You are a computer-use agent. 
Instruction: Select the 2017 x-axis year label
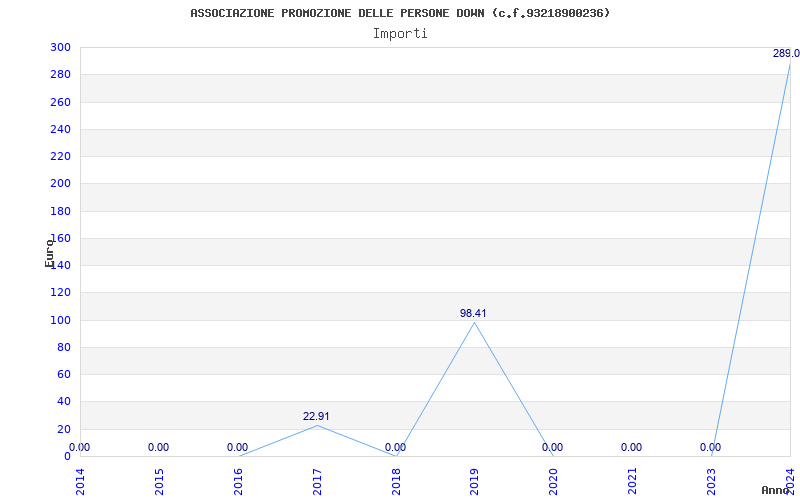coord(317,482)
